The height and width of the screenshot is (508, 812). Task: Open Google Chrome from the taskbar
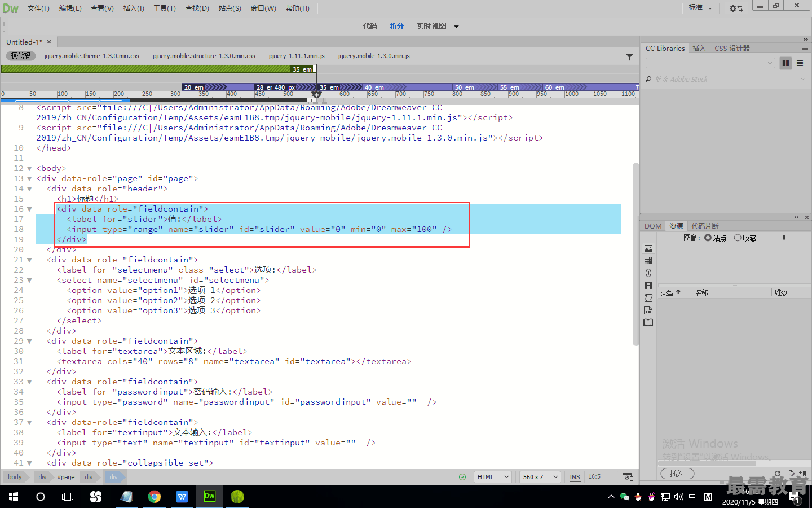tap(155, 497)
